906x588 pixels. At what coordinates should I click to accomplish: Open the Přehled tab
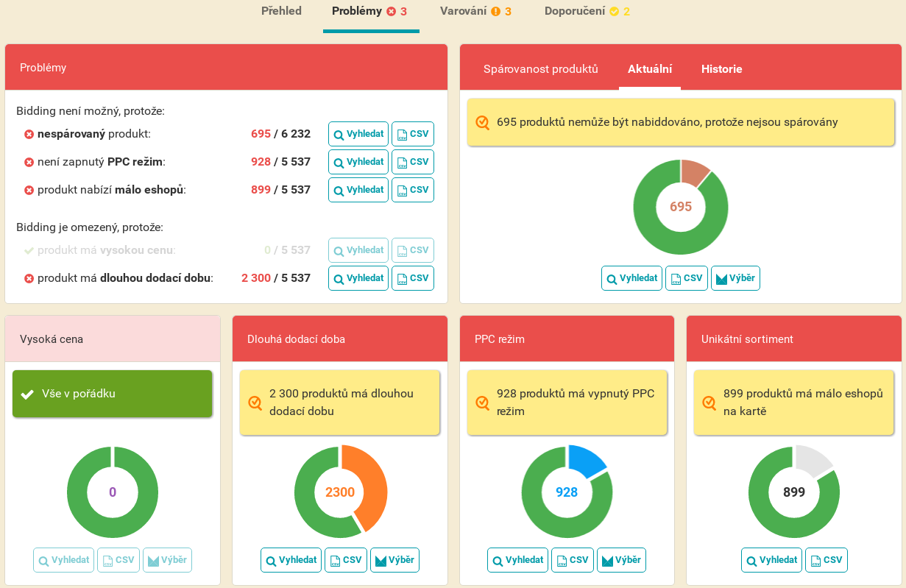click(281, 11)
